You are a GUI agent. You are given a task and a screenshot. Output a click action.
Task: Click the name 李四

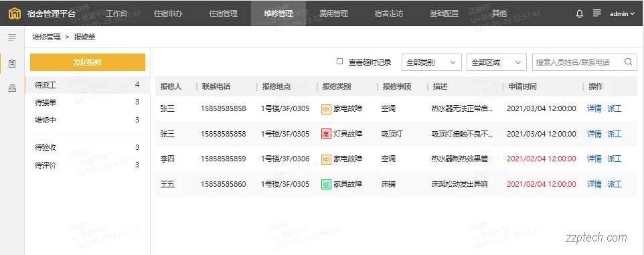[167, 159]
